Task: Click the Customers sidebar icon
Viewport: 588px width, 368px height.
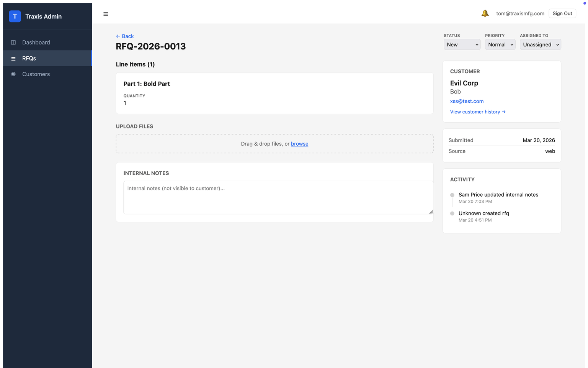Action: [13, 74]
